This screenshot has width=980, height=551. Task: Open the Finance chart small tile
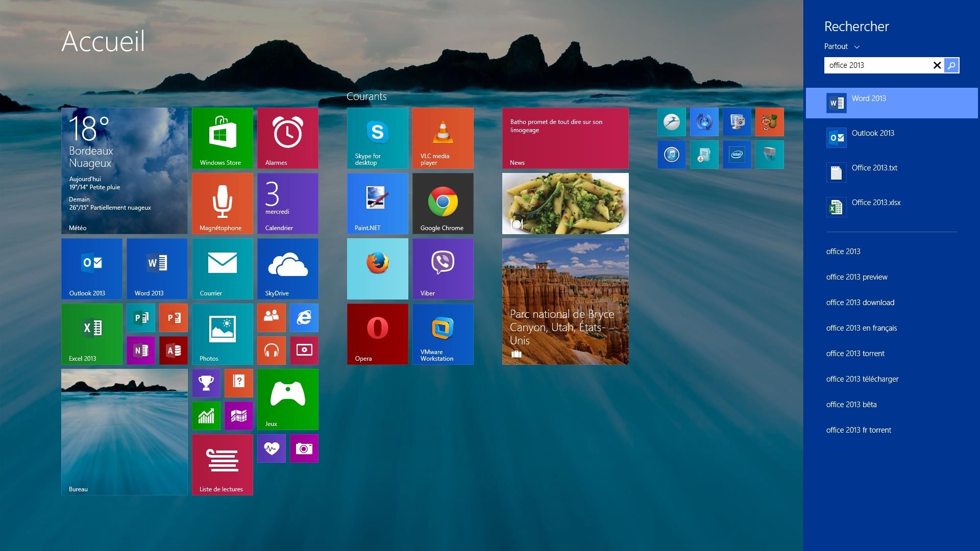[206, 416]
